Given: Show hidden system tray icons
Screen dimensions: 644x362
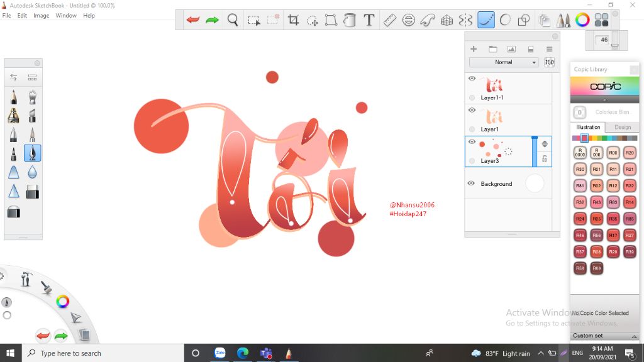Looking at the screenshot, I should (x=541, y=353).
